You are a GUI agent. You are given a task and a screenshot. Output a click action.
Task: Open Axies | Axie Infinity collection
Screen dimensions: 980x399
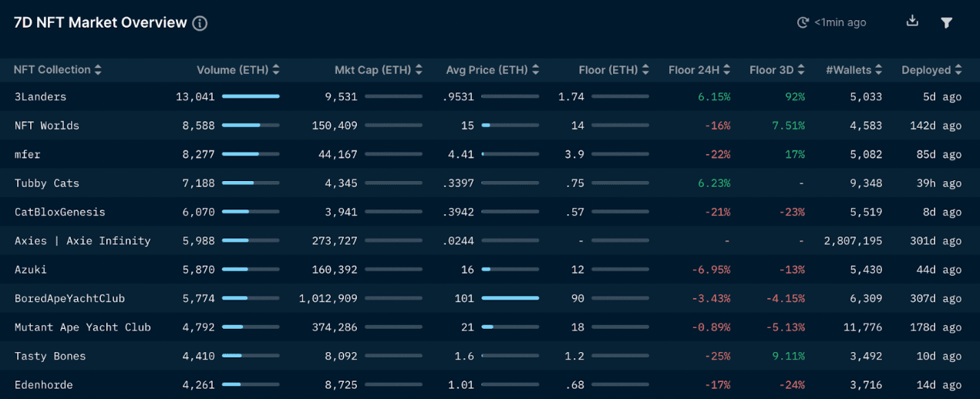tap(83, 241)
